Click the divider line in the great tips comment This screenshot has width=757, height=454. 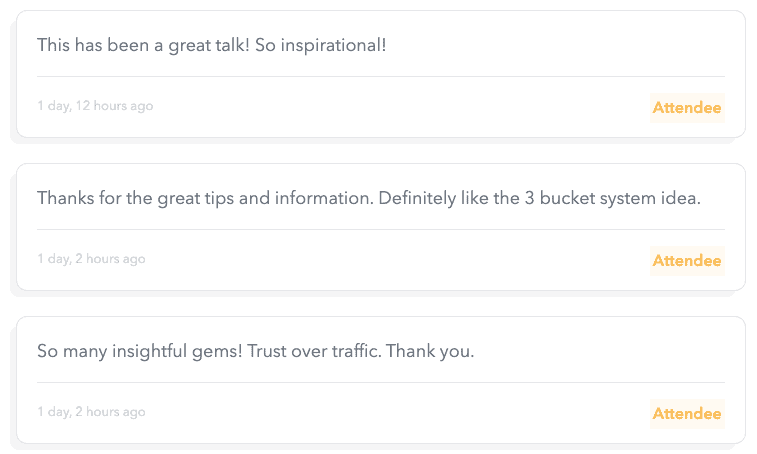click(380, 230)
